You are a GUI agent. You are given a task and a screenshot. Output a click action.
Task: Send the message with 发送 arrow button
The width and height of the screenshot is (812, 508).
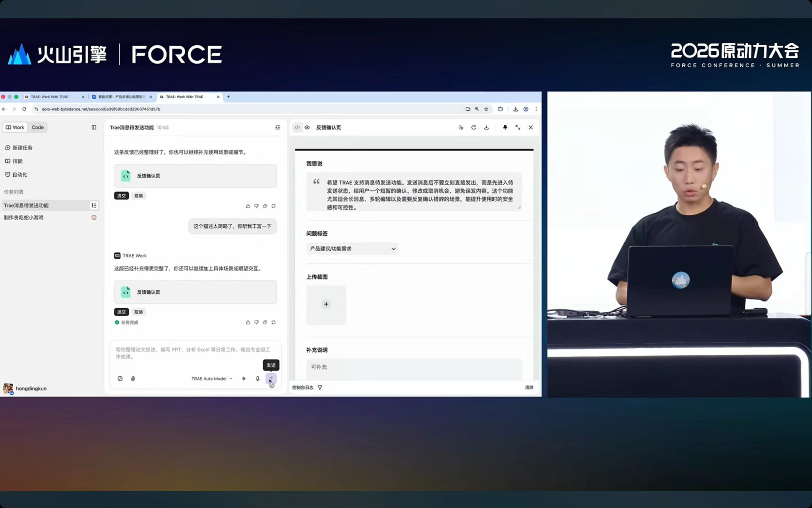[271, 379]
